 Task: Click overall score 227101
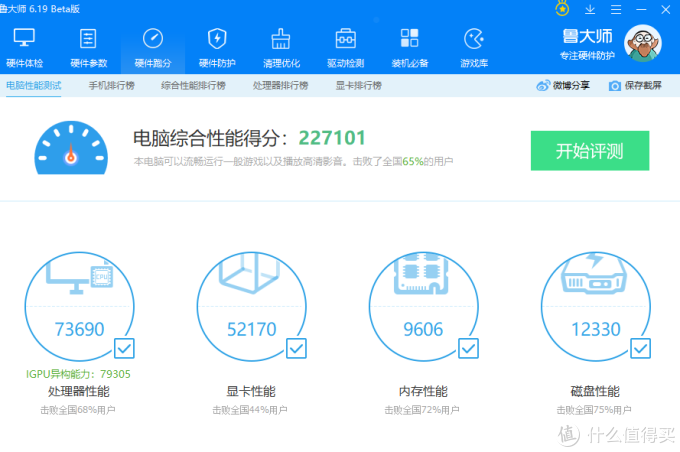coord(332,138)
